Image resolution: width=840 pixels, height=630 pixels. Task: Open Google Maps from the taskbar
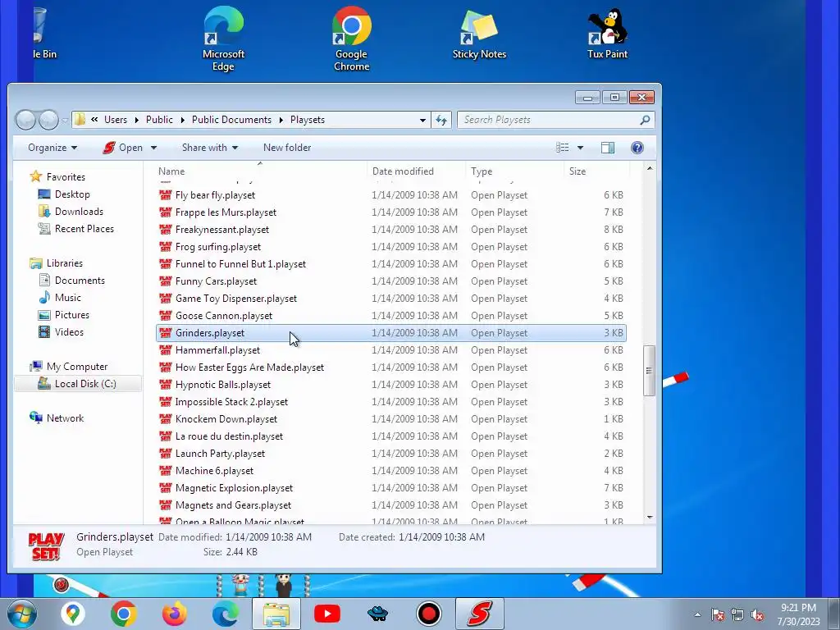[73, 614]
